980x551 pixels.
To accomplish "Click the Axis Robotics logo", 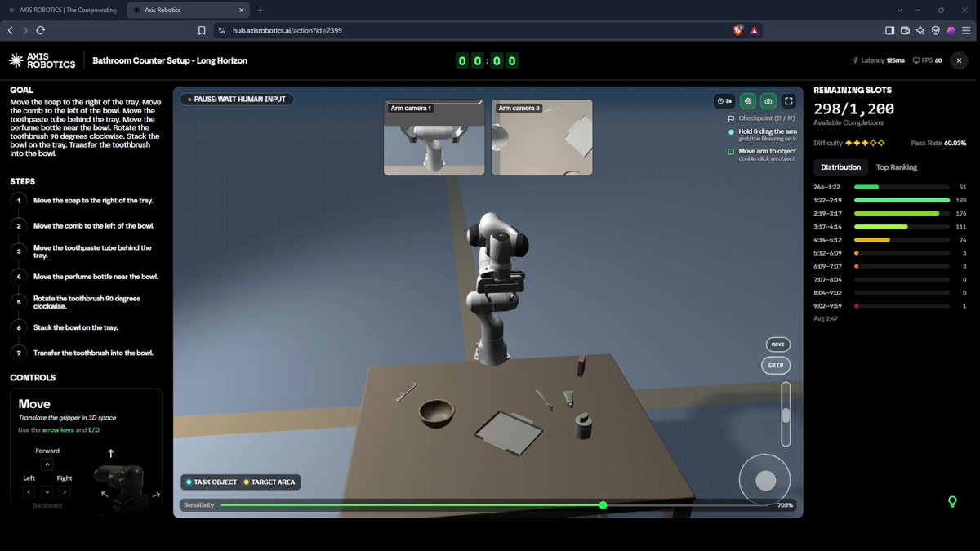I will click(x=42, y=60).
